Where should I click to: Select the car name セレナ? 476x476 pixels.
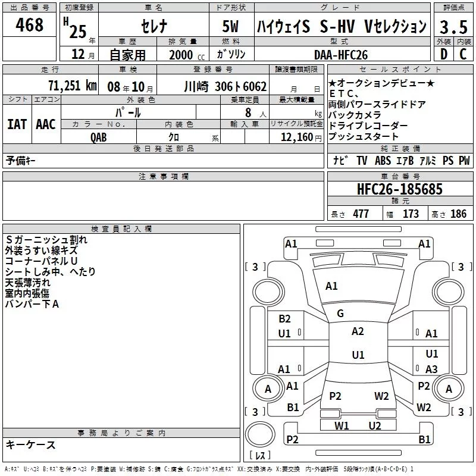[x=154, y=26]
